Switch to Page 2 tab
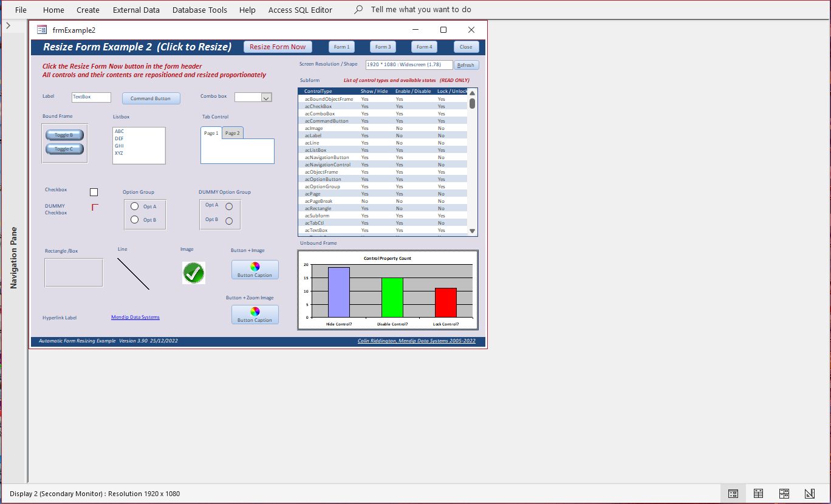 [233, 133]
